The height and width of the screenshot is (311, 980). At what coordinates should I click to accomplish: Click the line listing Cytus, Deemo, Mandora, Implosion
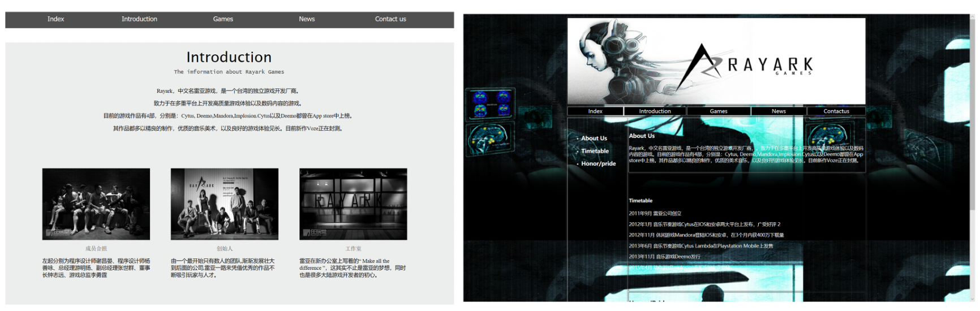(x=227, y=116)
